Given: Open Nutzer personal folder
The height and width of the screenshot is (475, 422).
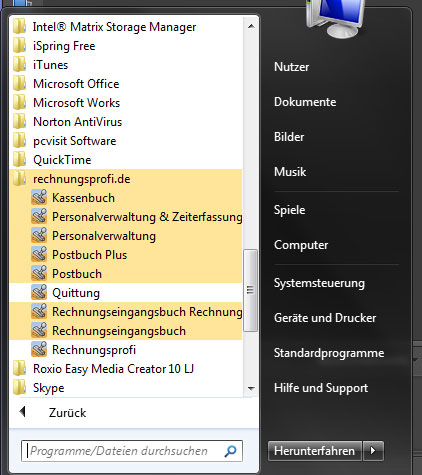Looking at the screenshot, I should pos(291,67).
